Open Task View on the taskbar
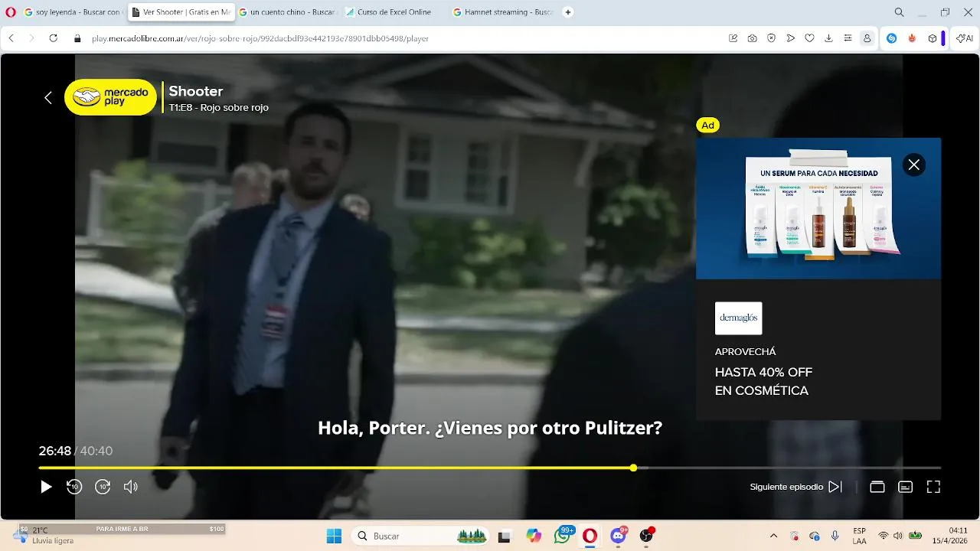 504,536
